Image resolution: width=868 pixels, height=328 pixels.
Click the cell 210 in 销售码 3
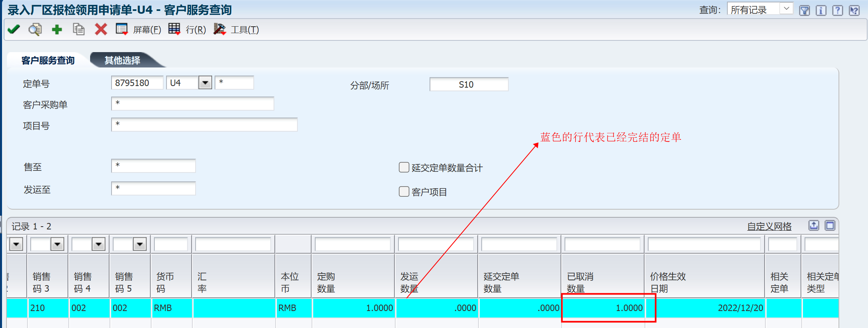click(x=48, y=308)
